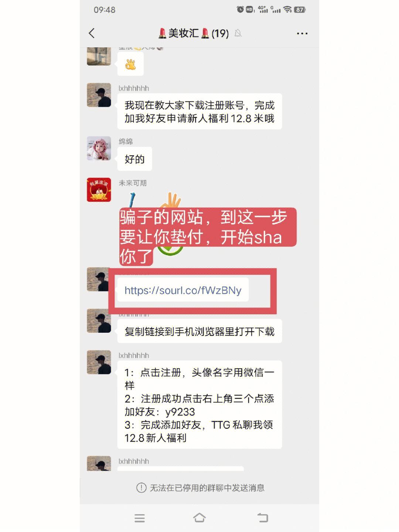Tap the muted bell icon beside group name
The image size is (399, 532).
click(x=238, y=33)
